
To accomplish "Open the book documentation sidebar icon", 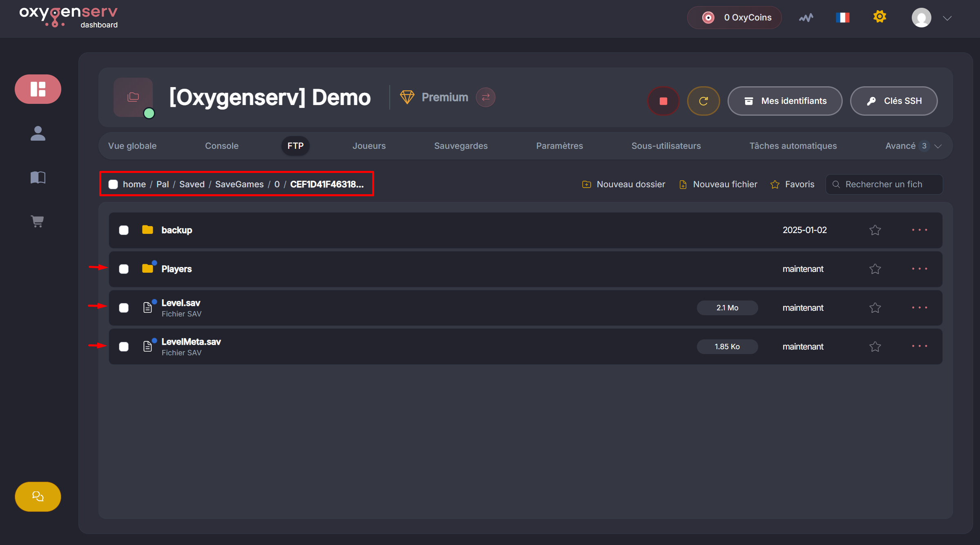I will 38,177.
